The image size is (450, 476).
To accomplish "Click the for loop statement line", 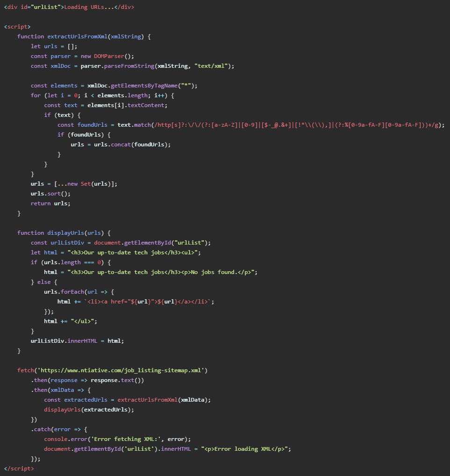I will tap(102, 95).
